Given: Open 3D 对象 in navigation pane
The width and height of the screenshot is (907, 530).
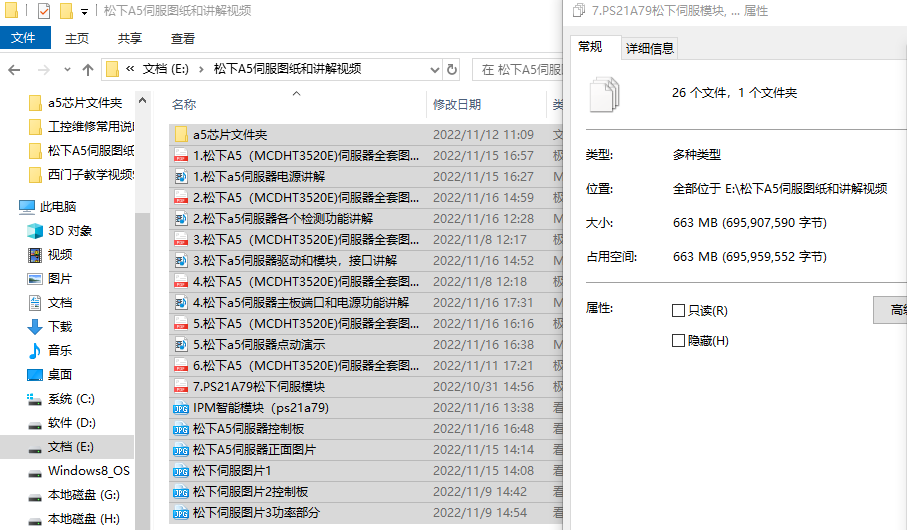Looking at the screenshot, I should tap(69, 231).
